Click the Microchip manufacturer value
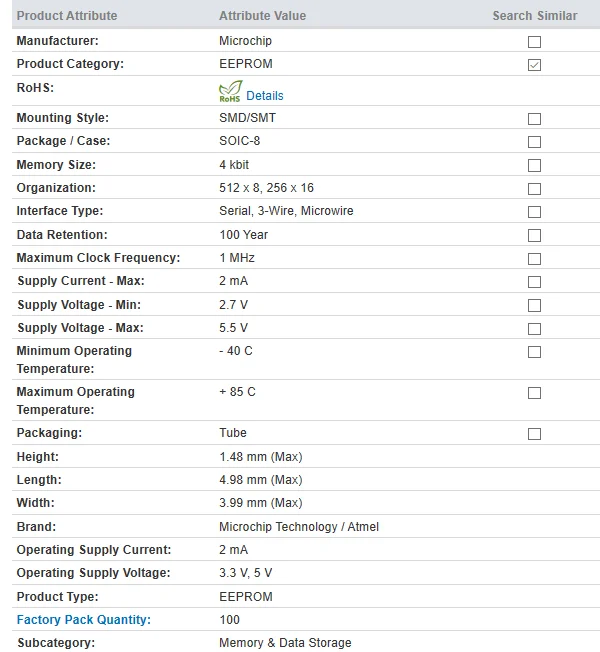Image resolution: width=600 pixels, height=652 pixels. point(245,41)
